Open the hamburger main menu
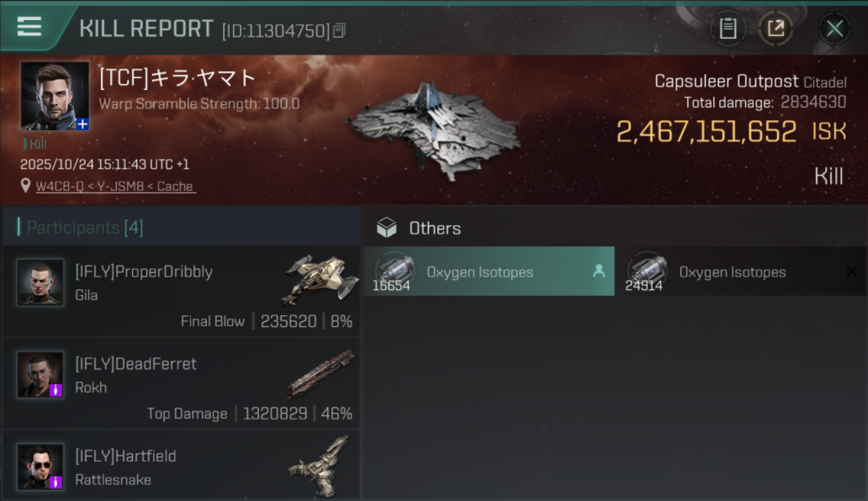This screenshot has height=501, width=868. [x=29, y=27]
